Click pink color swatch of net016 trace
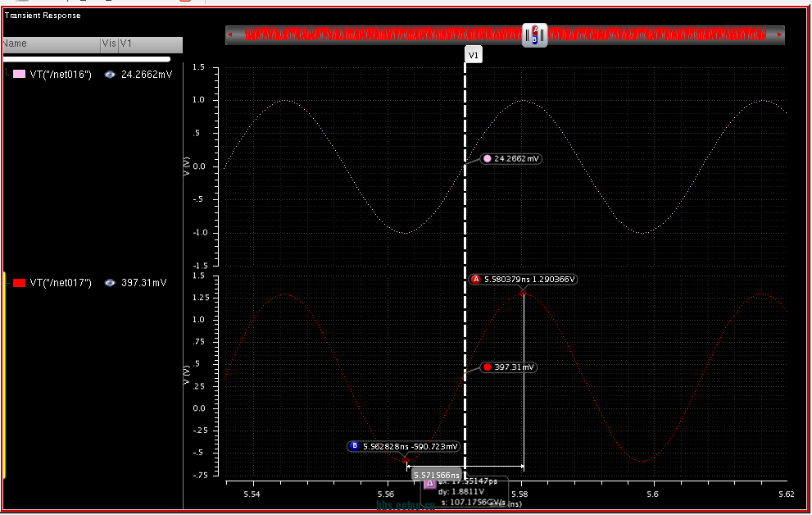Viewport: 812px width, 515px height. point(19,75)
